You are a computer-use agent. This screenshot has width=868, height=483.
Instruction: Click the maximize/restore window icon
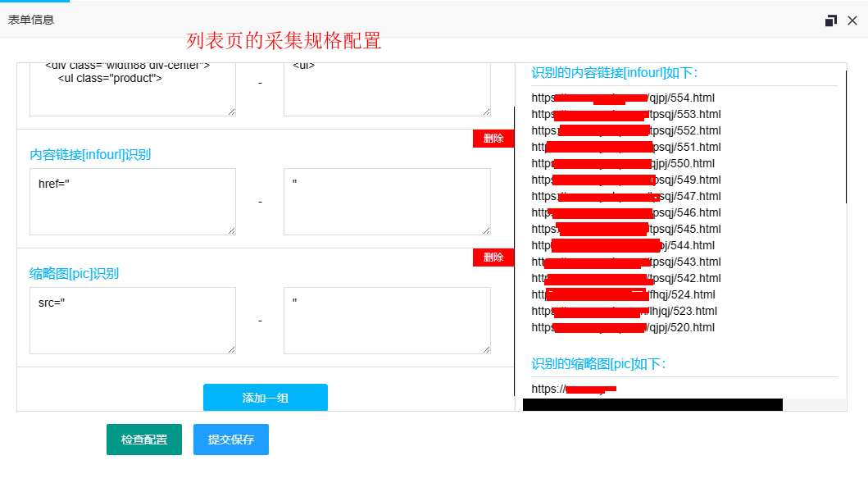[830, 21]
